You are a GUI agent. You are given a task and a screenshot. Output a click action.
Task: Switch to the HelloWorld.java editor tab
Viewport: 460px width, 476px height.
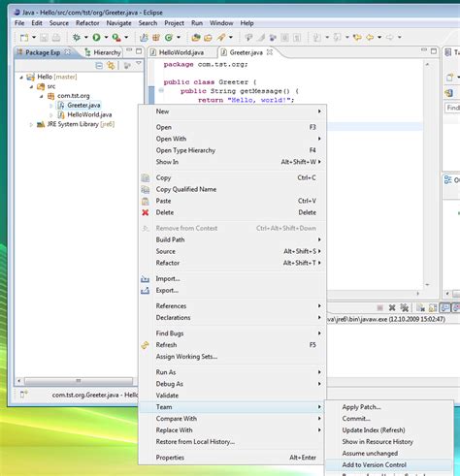[181, 52]
